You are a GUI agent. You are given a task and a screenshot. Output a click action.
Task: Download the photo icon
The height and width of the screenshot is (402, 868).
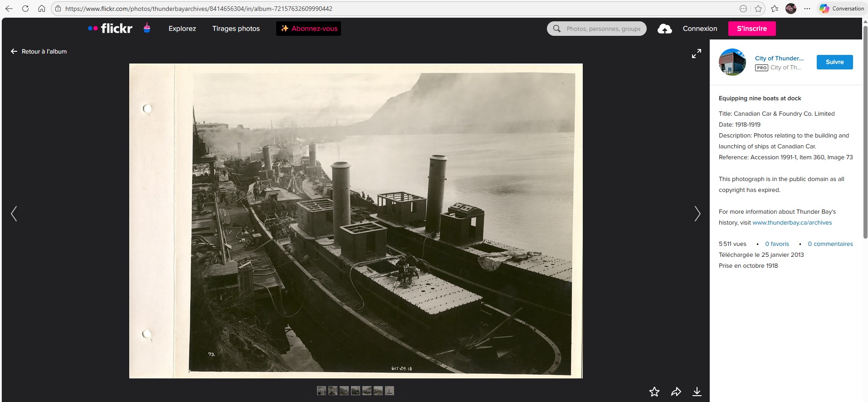point(697,392)
